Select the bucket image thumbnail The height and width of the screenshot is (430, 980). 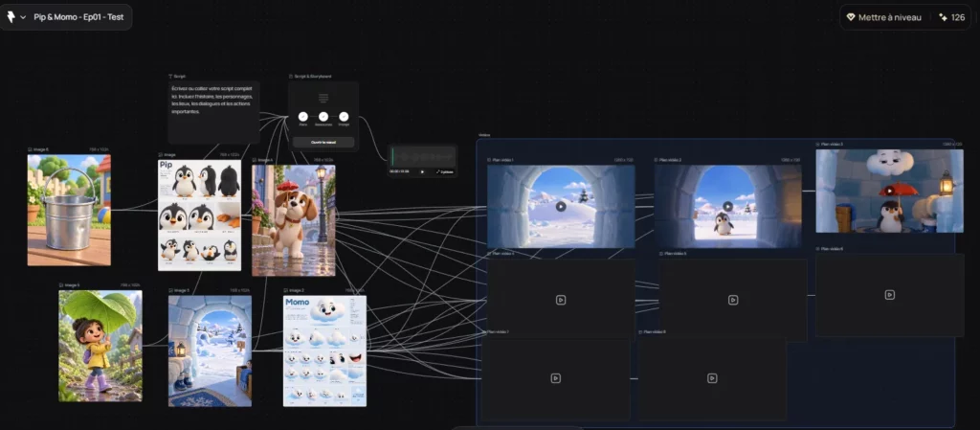(x=69, y=210)
